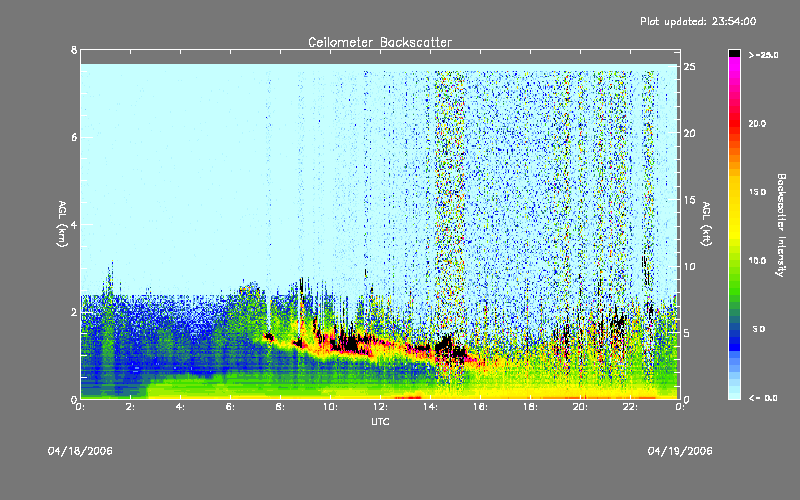Click the "12:" hour label on UTC axis
The width and height of the screenshot is (800, 500).
click(380, 407)
